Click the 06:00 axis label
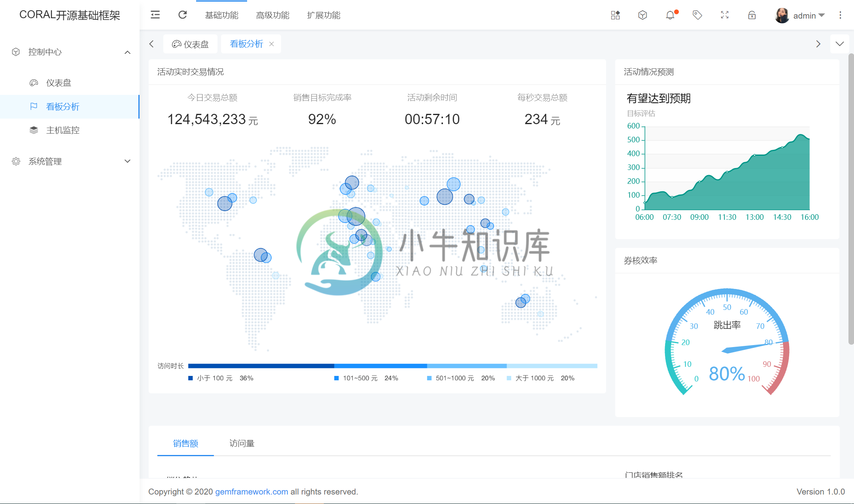The height and width of the screenshot is (504, 854). 644,217
